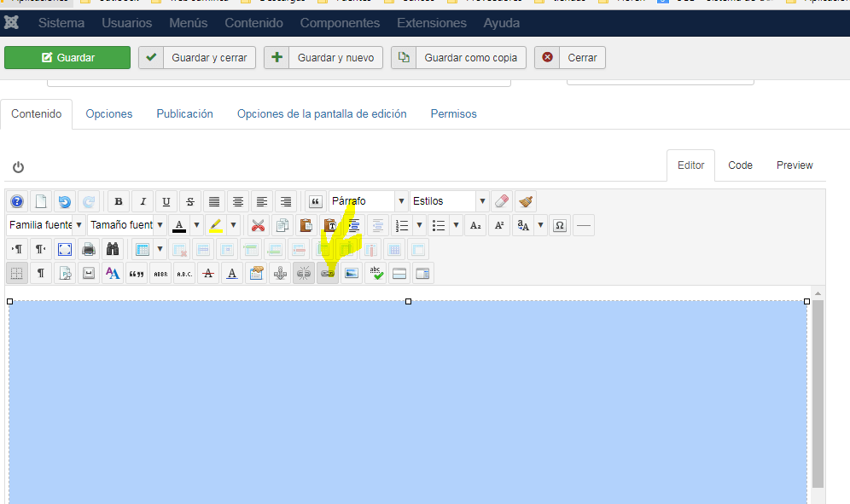Apply full justify alignment
This screenshot has width=850, height=504.
(x=214, y=201)
